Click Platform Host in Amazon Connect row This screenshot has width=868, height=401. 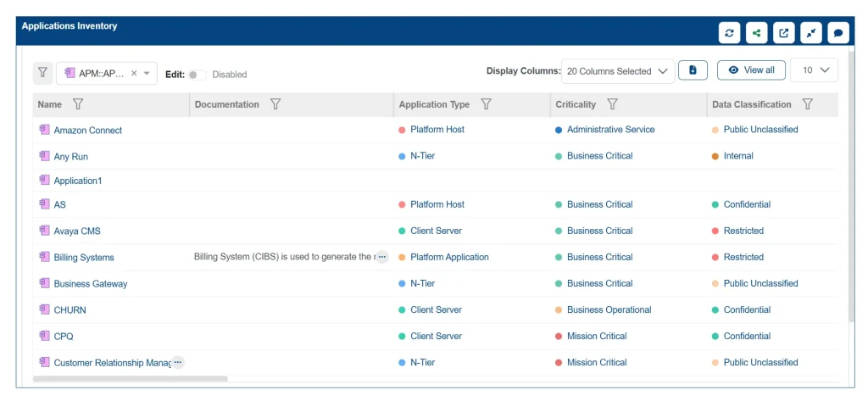(437, 129)
